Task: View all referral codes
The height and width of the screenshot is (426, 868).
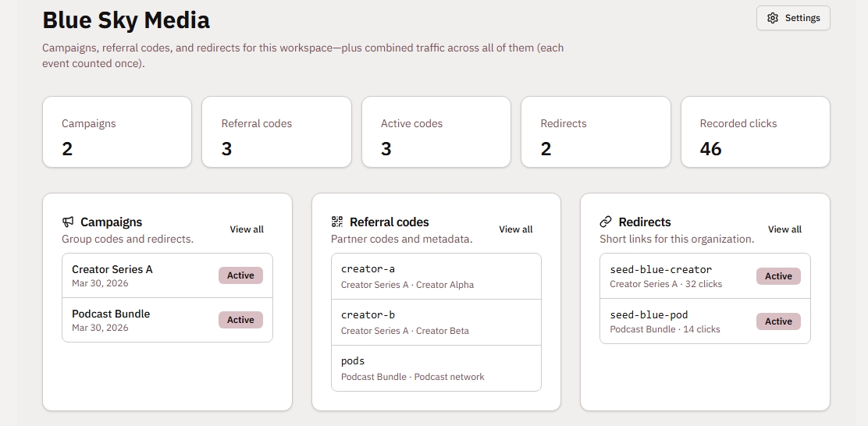Action: [515, 229]
